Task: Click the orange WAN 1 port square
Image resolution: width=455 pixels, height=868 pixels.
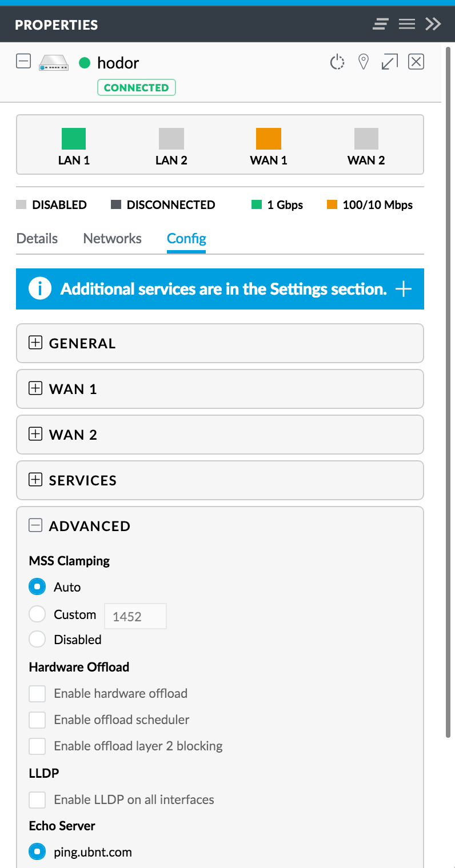Action: pyautogui.click(x=269, y=139)
